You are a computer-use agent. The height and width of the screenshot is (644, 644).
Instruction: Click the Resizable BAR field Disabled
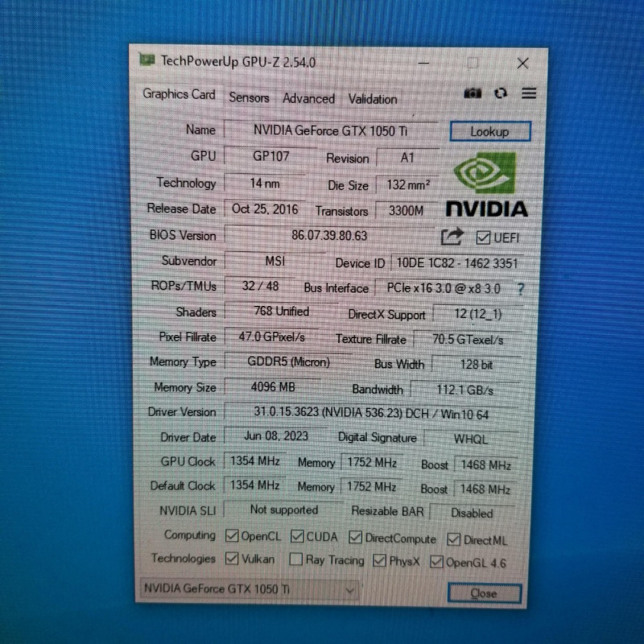(472, 513)
